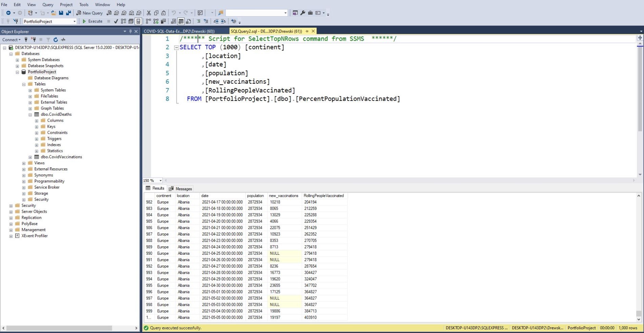The height and width of the screenshot is (333, 644).
Task: Toggle Results to Text mode
Action: coord(173,21)
